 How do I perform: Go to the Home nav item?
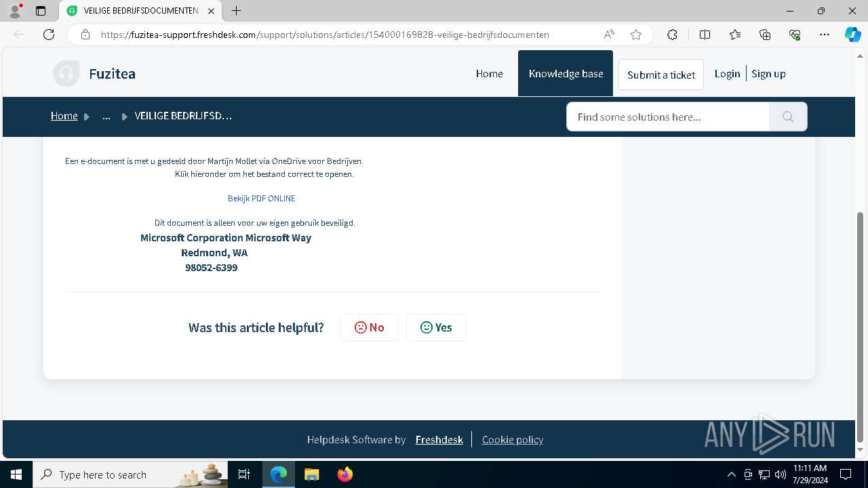(489, 74)
